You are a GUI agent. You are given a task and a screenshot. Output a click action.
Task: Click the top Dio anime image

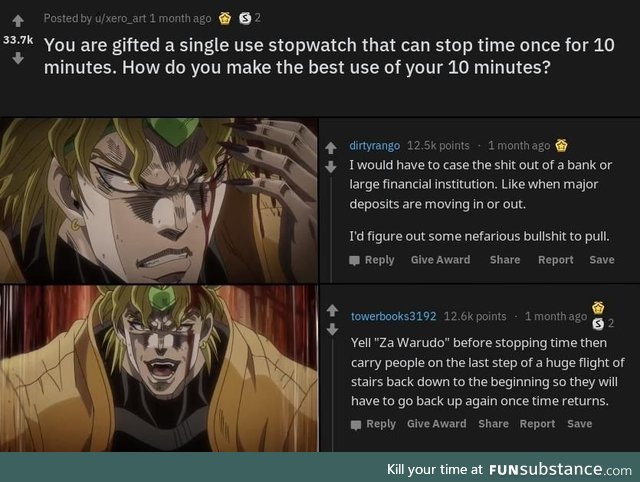159,200
